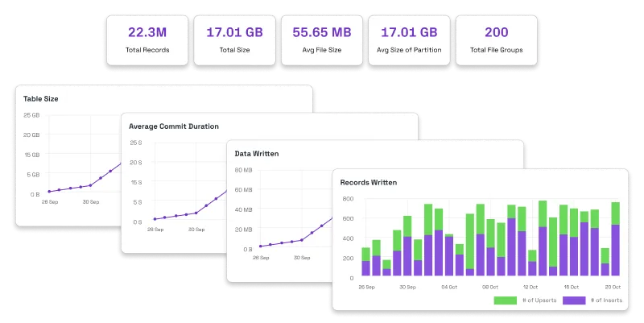
Task: Select the Total File Groups card
Action: pyautogui.click(x=497, y=40)
